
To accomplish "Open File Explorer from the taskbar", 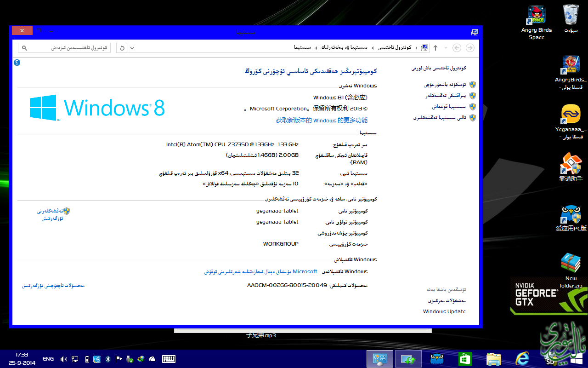I will point(493,359).
